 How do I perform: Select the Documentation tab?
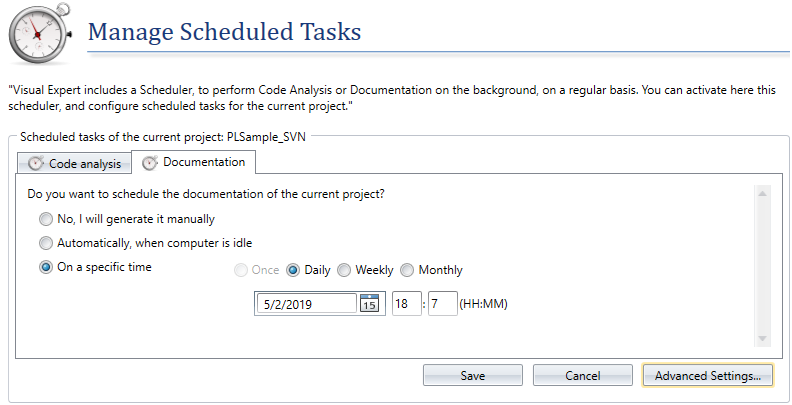pos(194,161)
